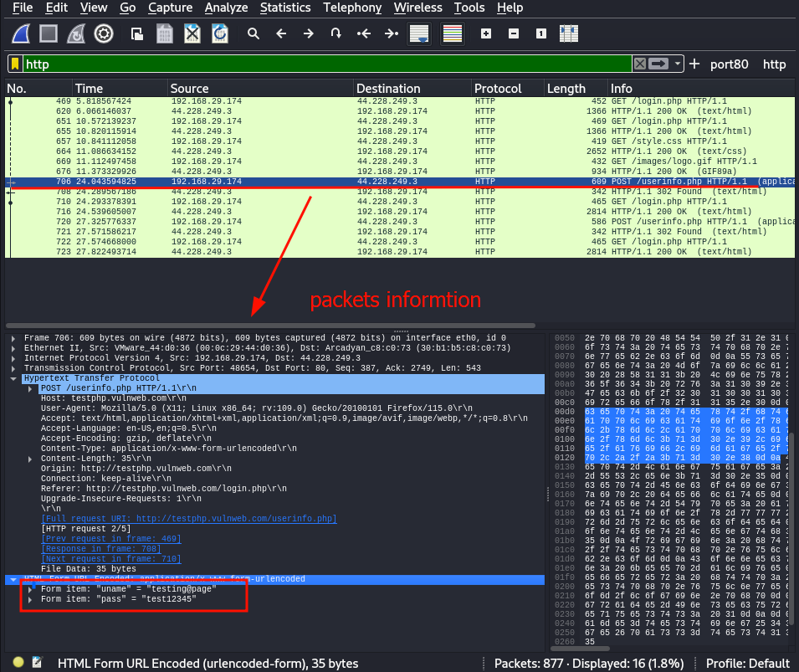Collapse the Hypertext Transfer Protocol section
Viewport: 799px width, 672px height.
(x=13, y=378)
